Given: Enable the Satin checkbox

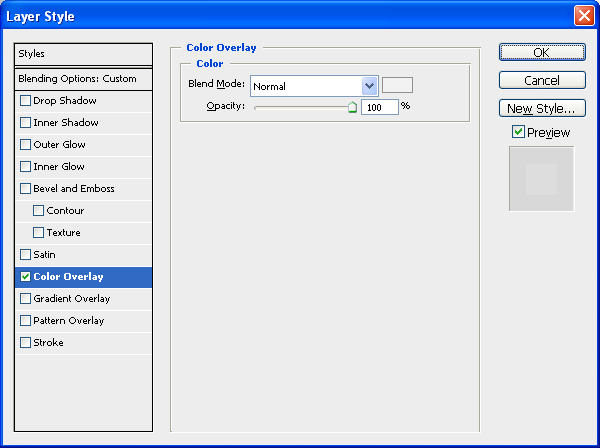Looking at the screenshot, I should click(25, 254).
